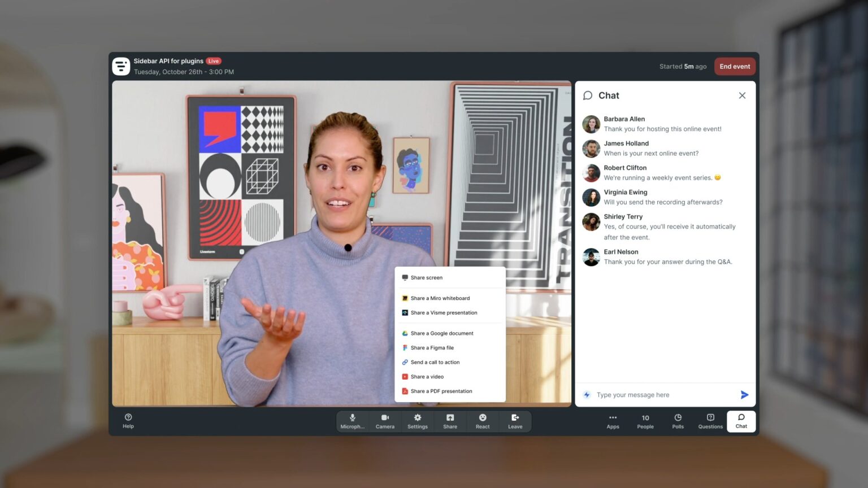This screenshot has height=488, width=868.
Task: Open the People list showing 10 attendees
Action: click(645, 421)
